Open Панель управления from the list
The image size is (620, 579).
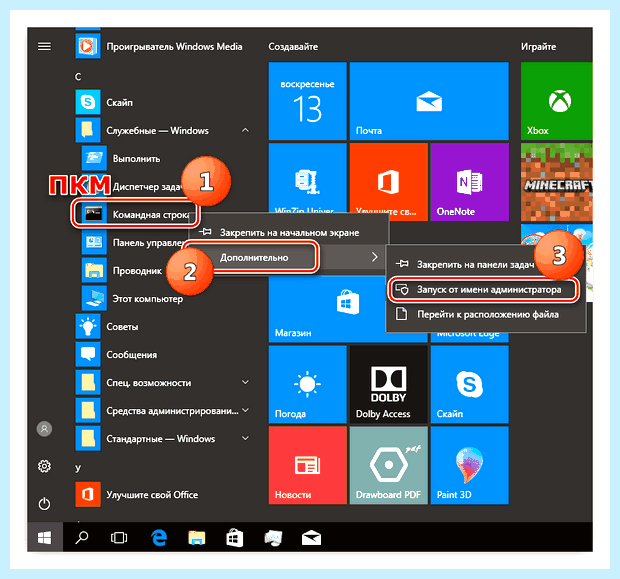(134, 242)
